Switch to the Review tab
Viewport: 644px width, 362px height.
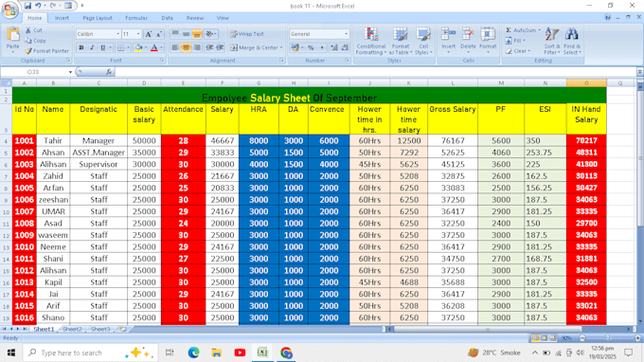(195, 18)
